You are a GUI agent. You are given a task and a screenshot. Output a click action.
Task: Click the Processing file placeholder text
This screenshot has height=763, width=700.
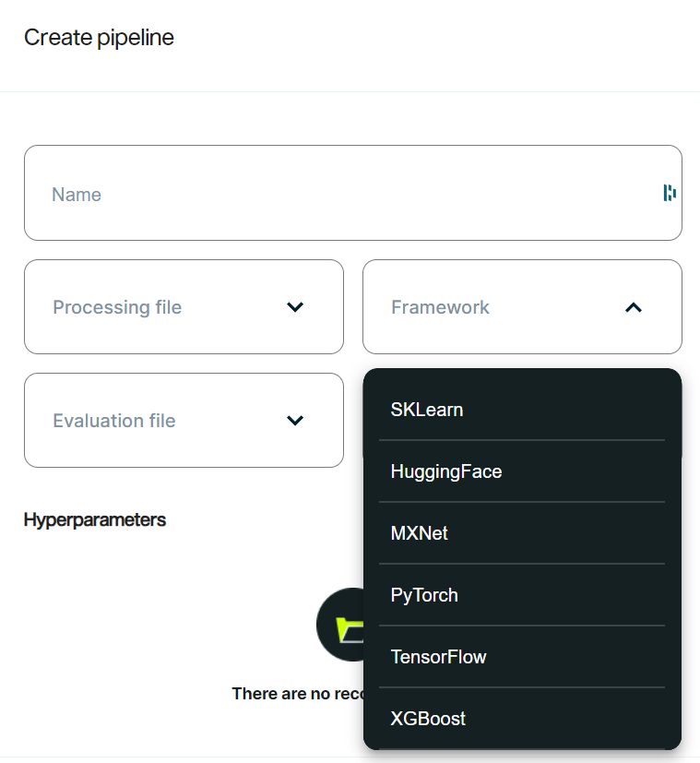pyautogui.click(x=117, y=307)
